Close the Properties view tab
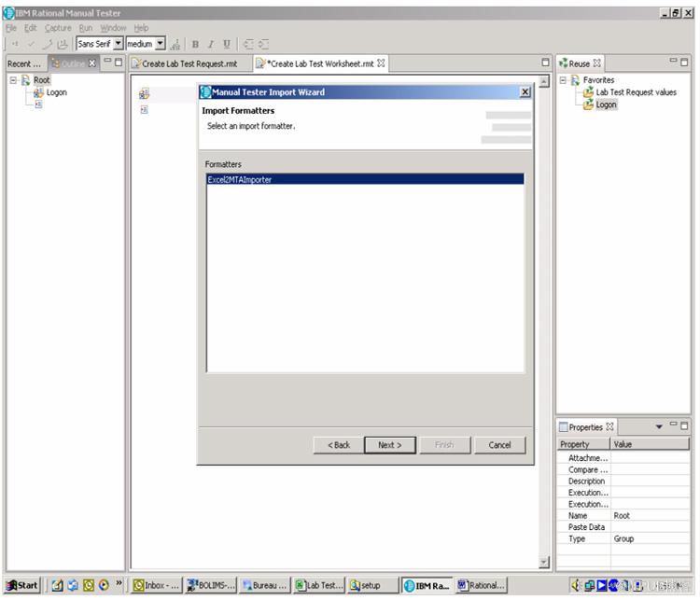The height and width of the screenshot is (600, 700). pyautogui.click(x=609, y=426)
